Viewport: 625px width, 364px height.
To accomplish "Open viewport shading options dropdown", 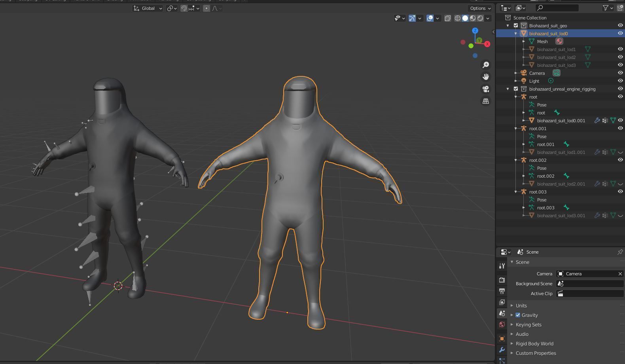I will [488, 18].
